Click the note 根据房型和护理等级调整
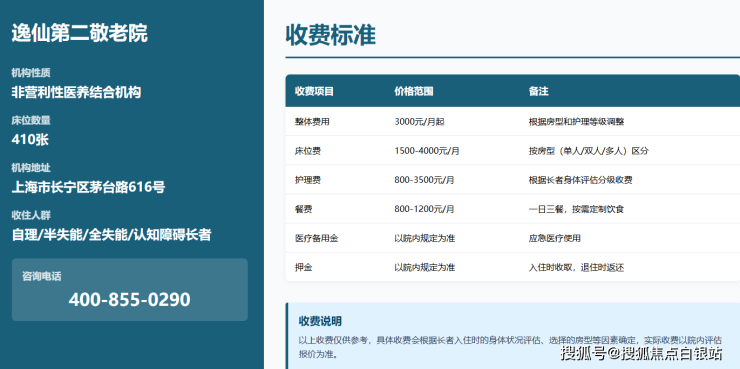This screenshot has width=740, height=369. 576,122
